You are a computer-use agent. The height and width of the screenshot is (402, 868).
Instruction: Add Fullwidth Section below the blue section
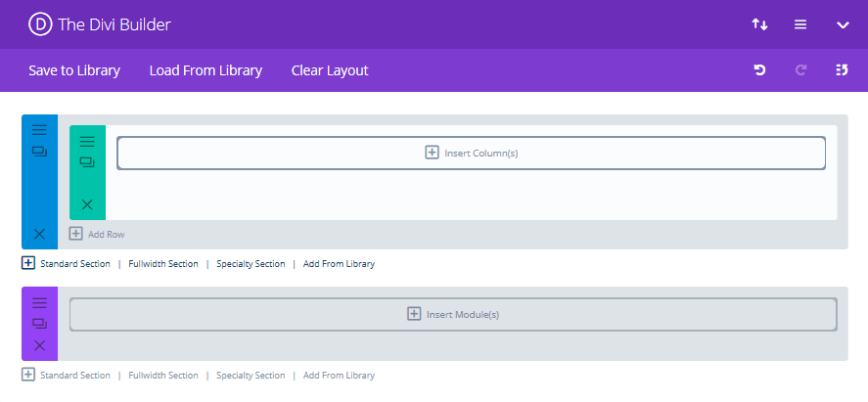(163, 264)
